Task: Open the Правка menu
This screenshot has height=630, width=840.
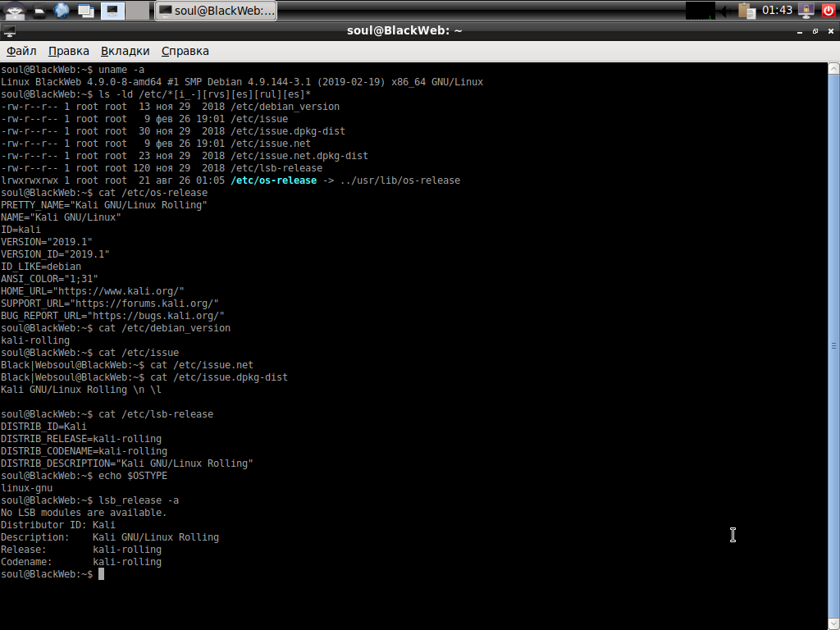Action: coord(69,51)
